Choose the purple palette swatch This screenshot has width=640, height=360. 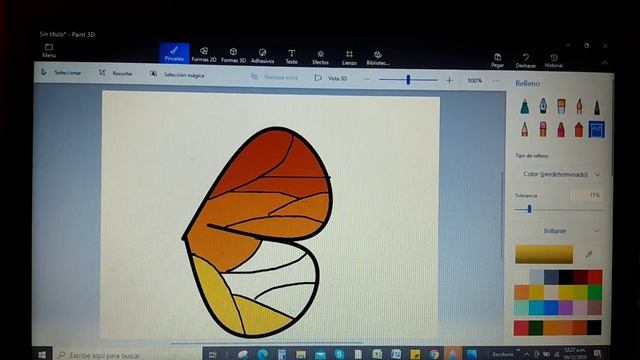pos(566,307)
